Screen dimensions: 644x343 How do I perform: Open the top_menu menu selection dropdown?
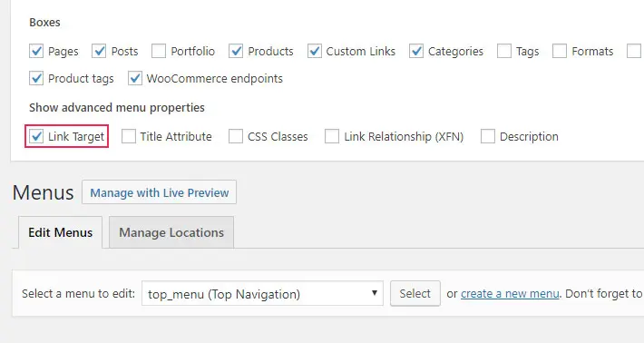tap(262, 294)
